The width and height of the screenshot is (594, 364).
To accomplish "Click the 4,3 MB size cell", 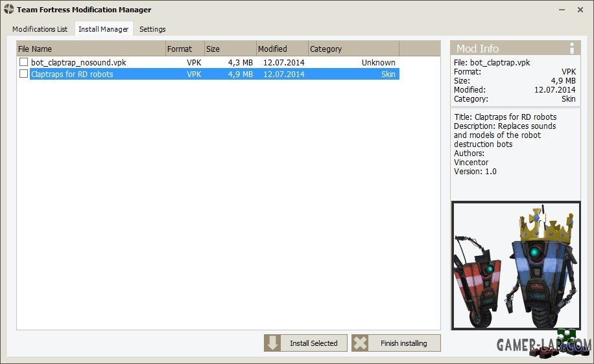I will [x=240, y=62].
